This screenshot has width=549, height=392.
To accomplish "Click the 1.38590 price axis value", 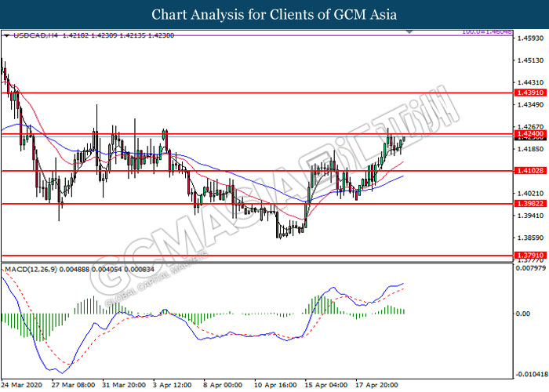I will click(x=530, y=238).
